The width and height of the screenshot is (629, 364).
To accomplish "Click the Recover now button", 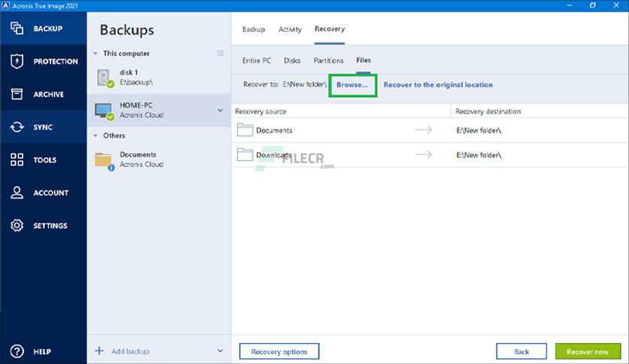I will click(x=588, y=351).
